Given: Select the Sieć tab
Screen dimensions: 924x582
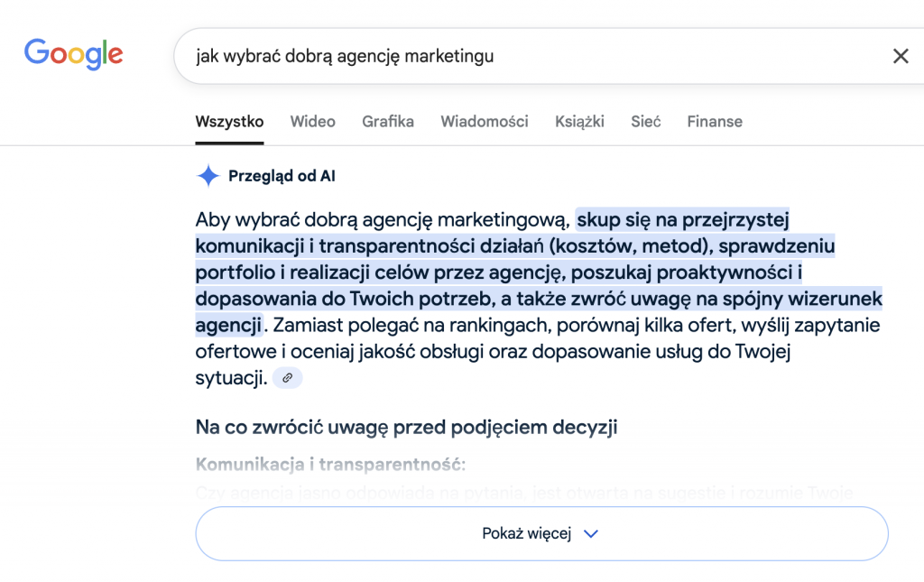Looking at the screenshot, I should (646, 121).
